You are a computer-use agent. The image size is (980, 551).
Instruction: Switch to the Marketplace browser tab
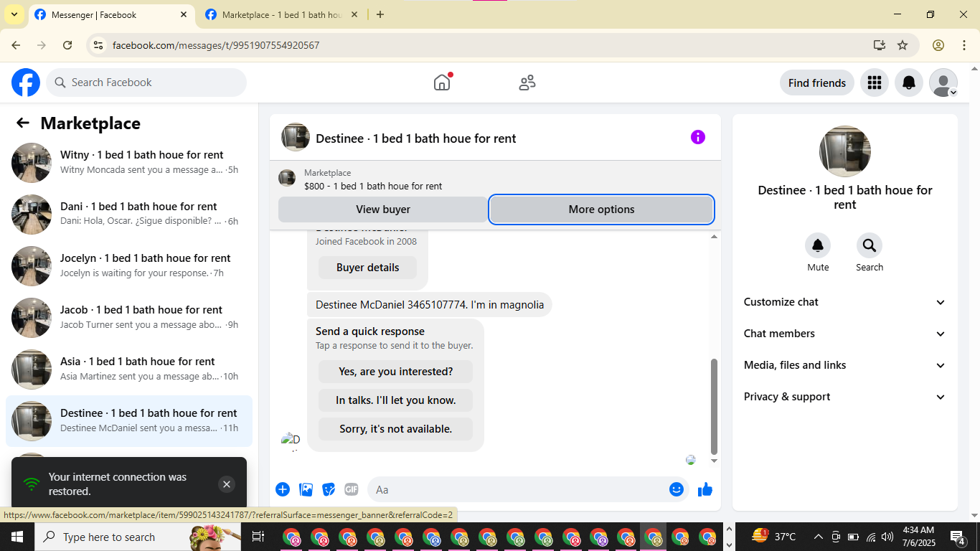(x=282, y=14)
